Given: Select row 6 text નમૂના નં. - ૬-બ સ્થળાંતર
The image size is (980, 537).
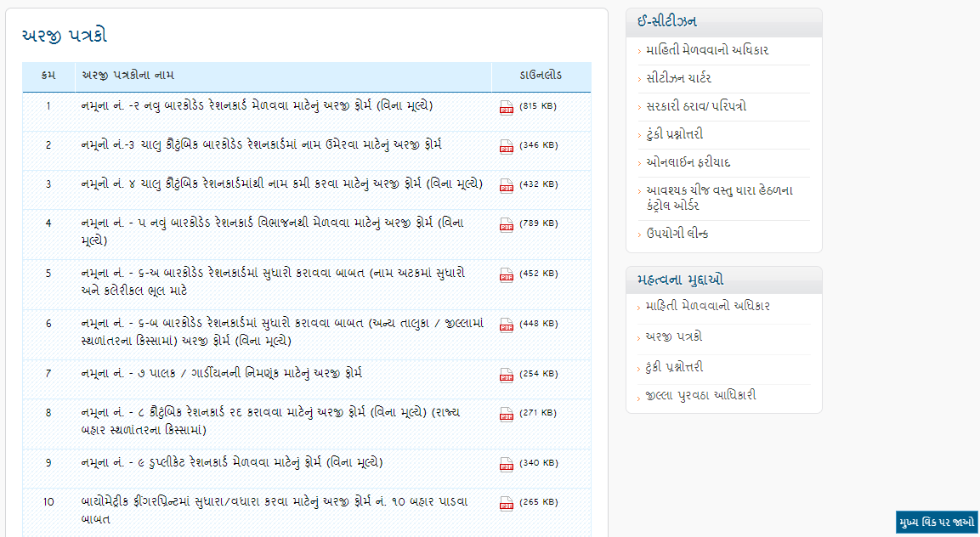Looking at the screenshot, I should (282, 332).
